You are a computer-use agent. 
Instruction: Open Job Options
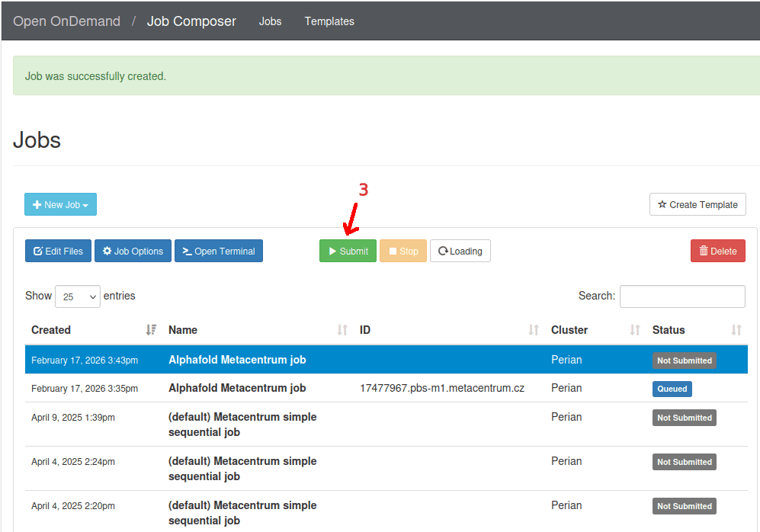(133, 251)
